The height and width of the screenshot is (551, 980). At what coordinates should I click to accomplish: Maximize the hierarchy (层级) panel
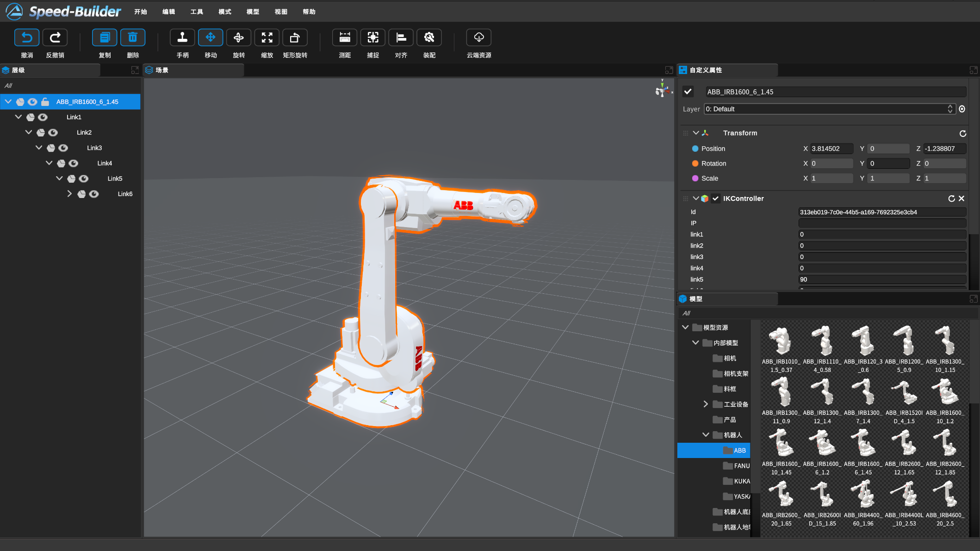135,70
